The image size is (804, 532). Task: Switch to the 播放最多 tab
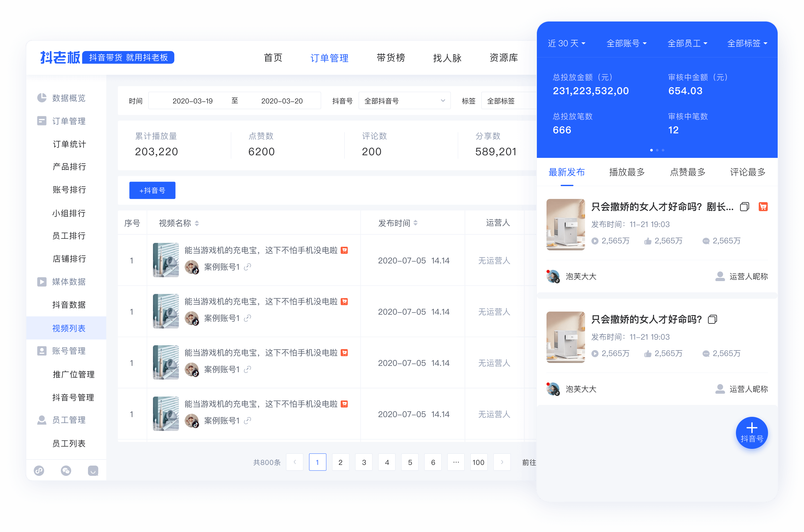click(626, 172)
